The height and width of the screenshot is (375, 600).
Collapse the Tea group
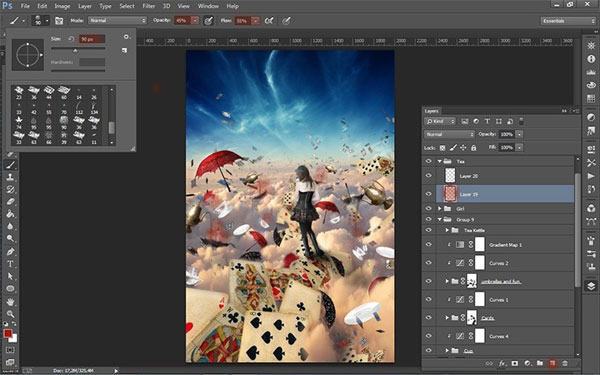440,161
